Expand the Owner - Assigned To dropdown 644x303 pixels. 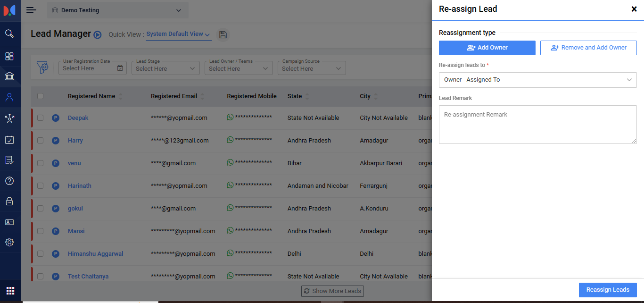(537, 80)
